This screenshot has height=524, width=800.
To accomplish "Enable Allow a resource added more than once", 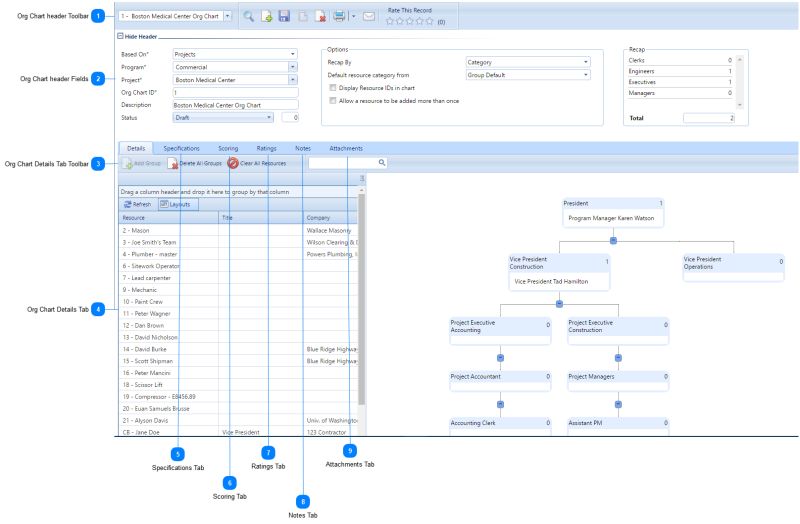I will pyautogui.click(x=333, y=101).
